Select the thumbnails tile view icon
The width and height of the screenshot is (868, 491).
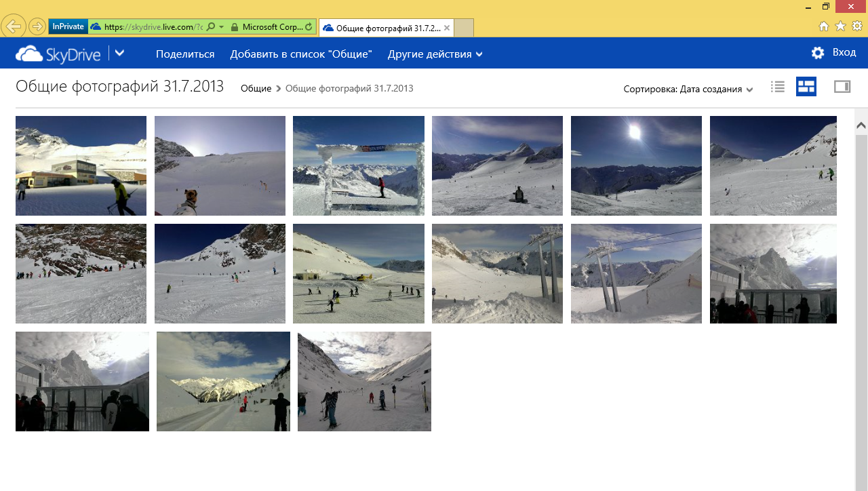pyautogui.click(x=806, y=87)
